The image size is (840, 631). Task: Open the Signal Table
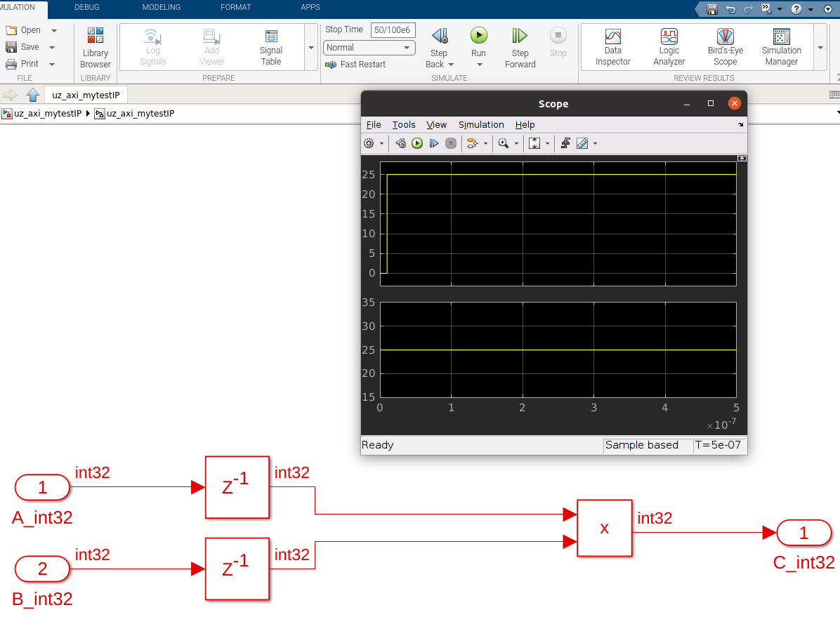270,46
